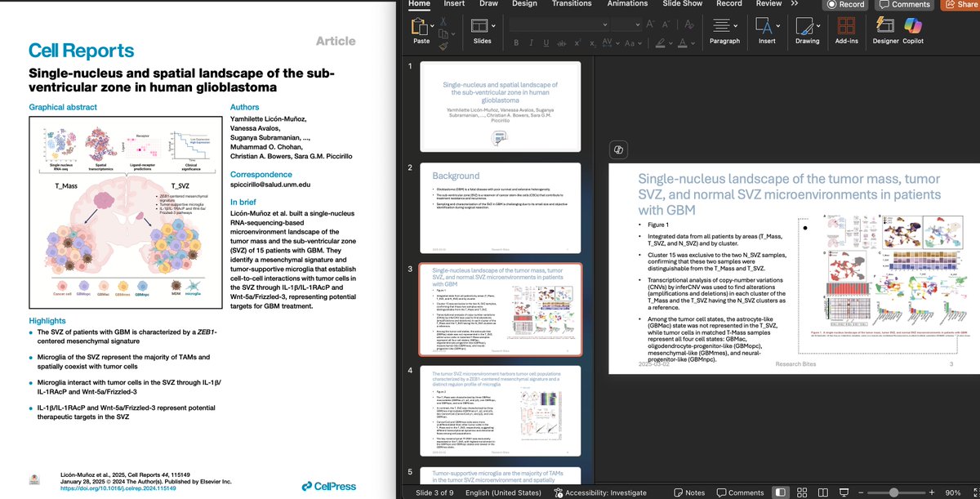Toggle Italic formatting
This screenshot has width=980, height=499.
(x=532, y=43)
